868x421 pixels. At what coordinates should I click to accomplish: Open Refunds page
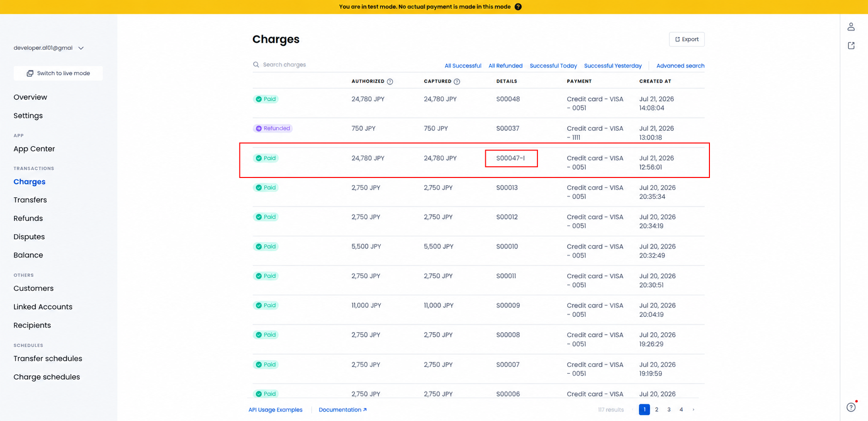[x=28, y=218]
